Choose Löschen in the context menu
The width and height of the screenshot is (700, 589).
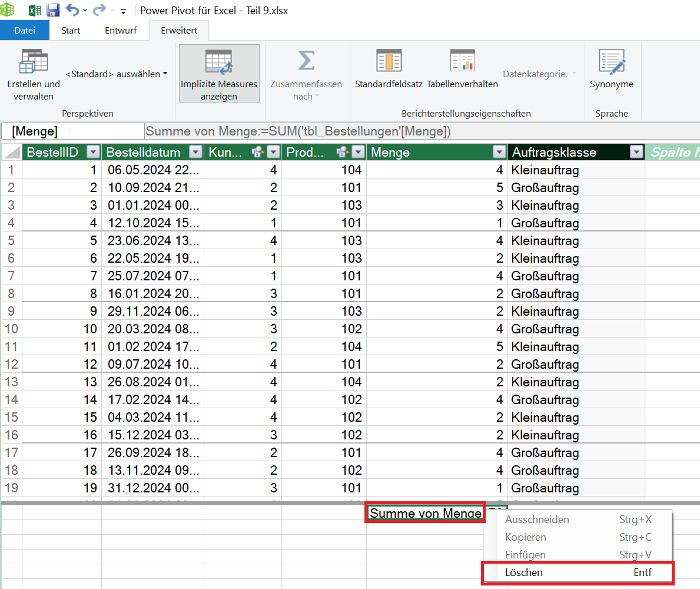pyautogui.click(x=578, y=573)
